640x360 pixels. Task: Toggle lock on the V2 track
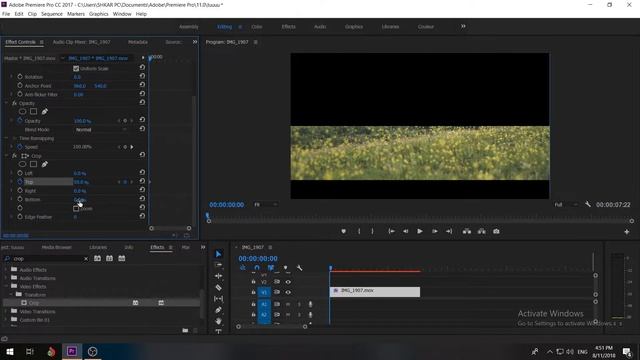[253, 282]
